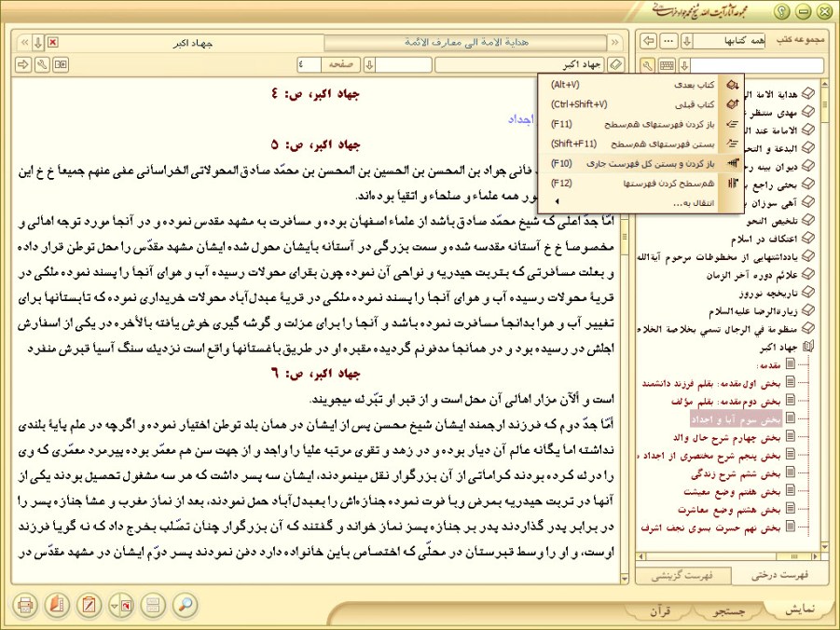Click open-book icon beside جهاد اکبر in tree
The image size is (840, 630).
click(808, 347)
